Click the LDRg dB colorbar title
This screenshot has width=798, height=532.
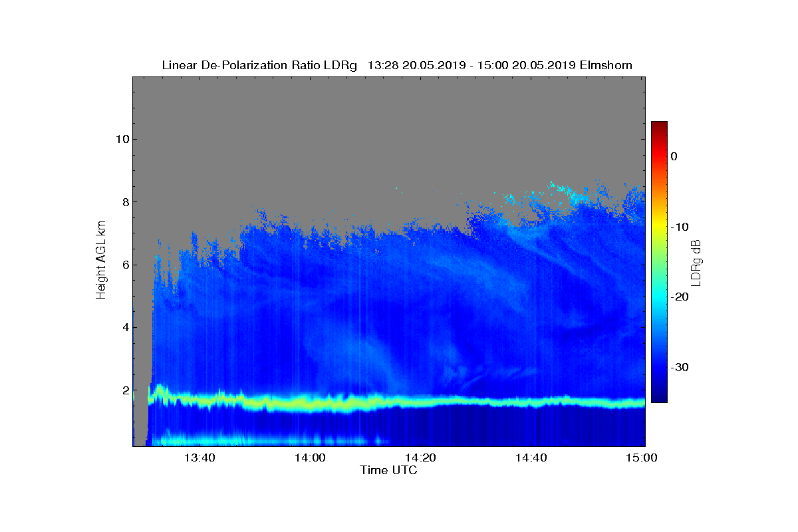[x=697, y=263]
